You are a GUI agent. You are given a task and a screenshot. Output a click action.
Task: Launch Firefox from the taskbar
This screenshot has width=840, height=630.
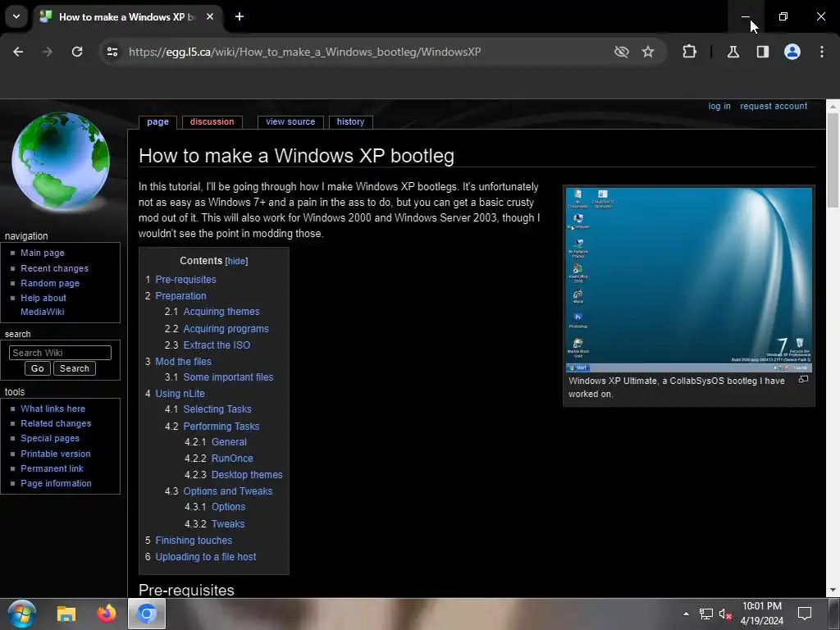tap(107, 614)
